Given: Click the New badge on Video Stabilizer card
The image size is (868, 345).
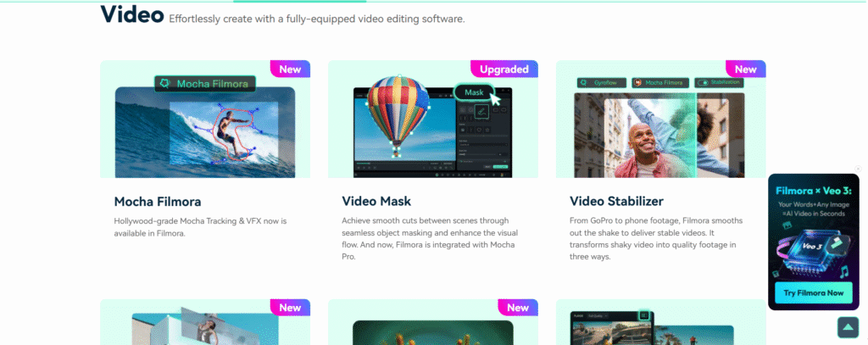Looking at the screenshot, I should point(745,70).
